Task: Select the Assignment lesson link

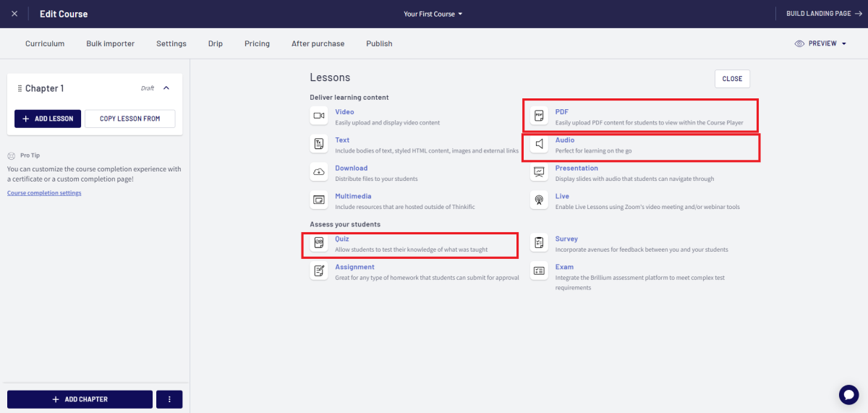Action: (354, 267)
